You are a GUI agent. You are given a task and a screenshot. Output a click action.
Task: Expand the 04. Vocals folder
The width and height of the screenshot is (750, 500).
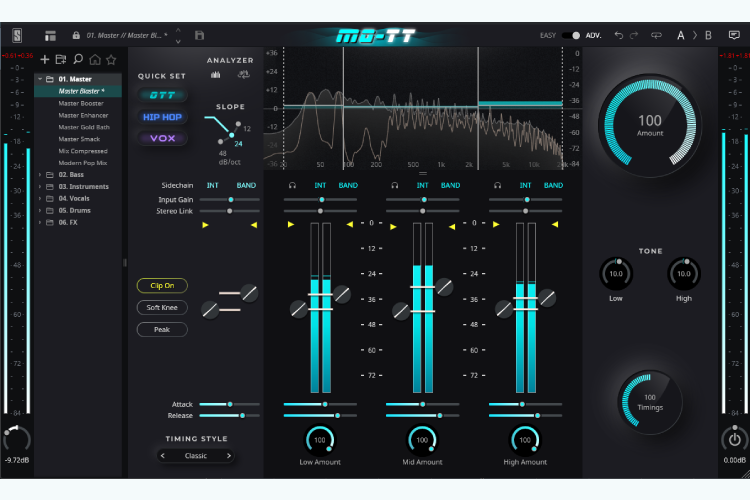tap(40, 199)
